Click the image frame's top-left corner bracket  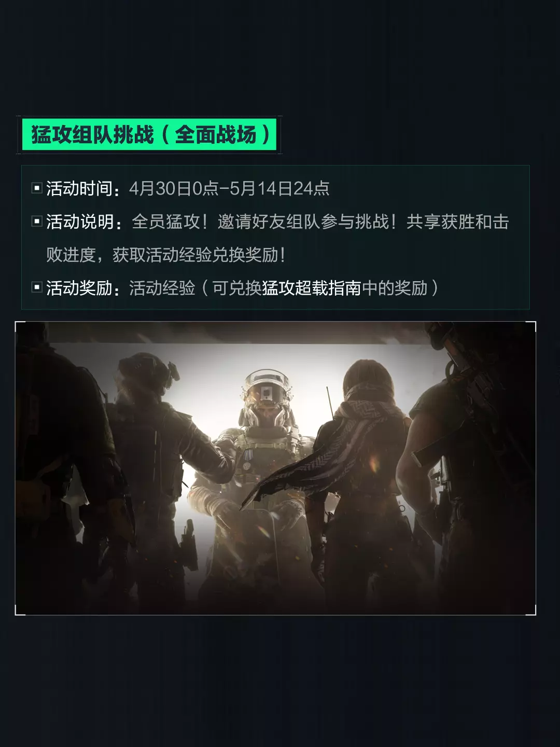point(20,326)
